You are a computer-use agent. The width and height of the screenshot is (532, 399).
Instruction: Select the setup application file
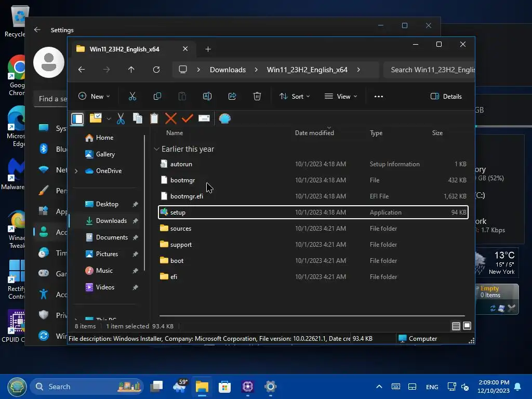[313, 212]
